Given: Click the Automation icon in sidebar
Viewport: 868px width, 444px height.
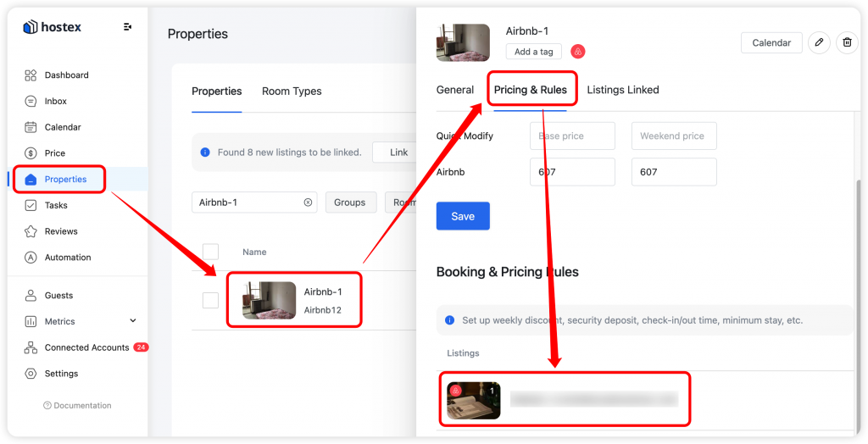Looking at the screenshot, I should 31,258.
